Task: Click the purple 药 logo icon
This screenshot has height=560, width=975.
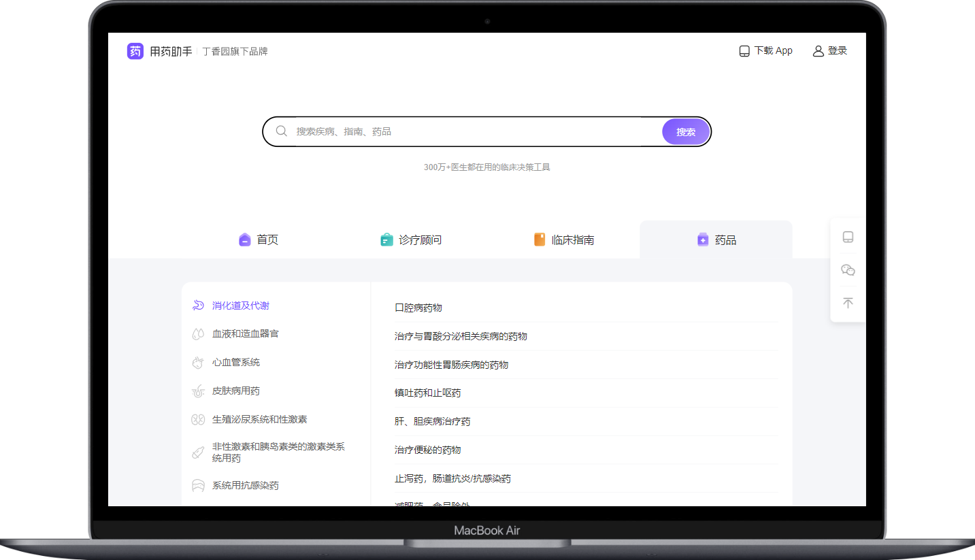Action: click(x=135, y=51)
